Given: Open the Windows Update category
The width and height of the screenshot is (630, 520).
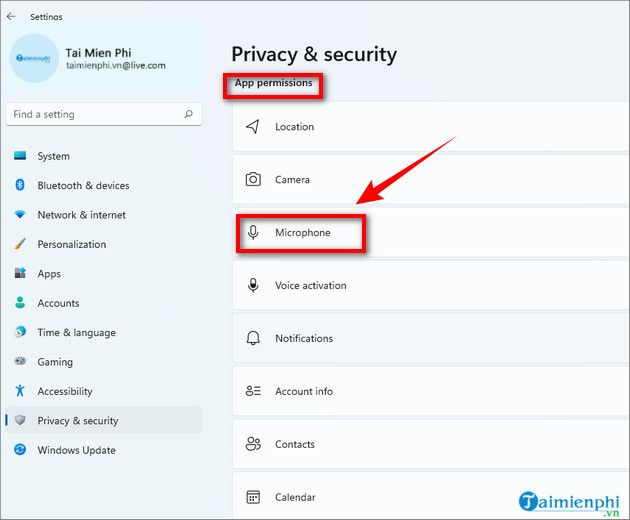Looking at the screenshot, I should [x=104, y=450].
